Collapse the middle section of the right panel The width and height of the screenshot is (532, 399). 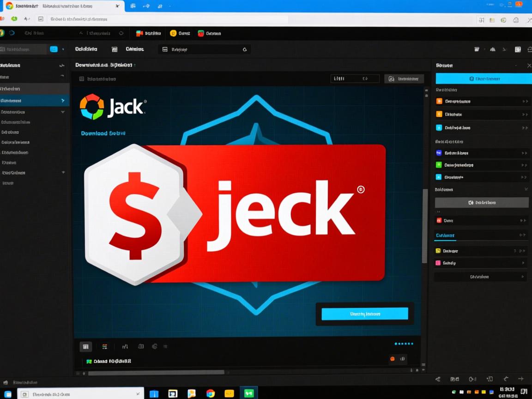[526, 189]
